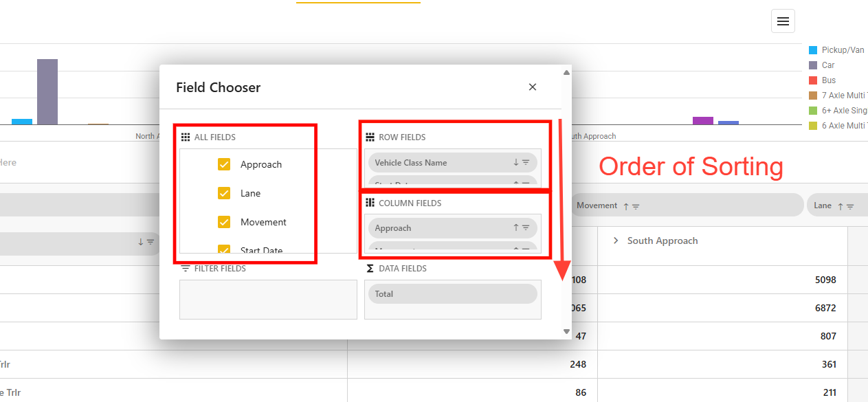This screenshot has height=402, width=868.
Task: Uncheck the Lane field checkbox
Action: pyautogui.click(x=224, y=193)
